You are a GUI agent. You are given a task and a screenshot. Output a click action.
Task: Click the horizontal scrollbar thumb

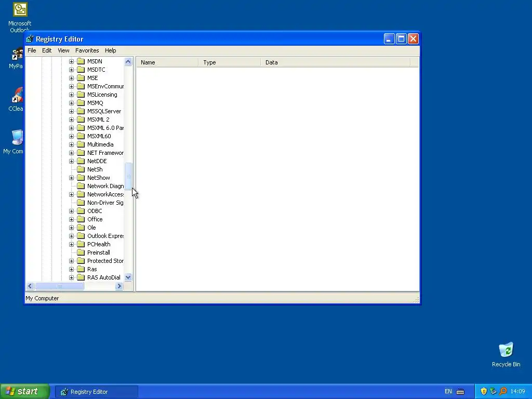59,286
